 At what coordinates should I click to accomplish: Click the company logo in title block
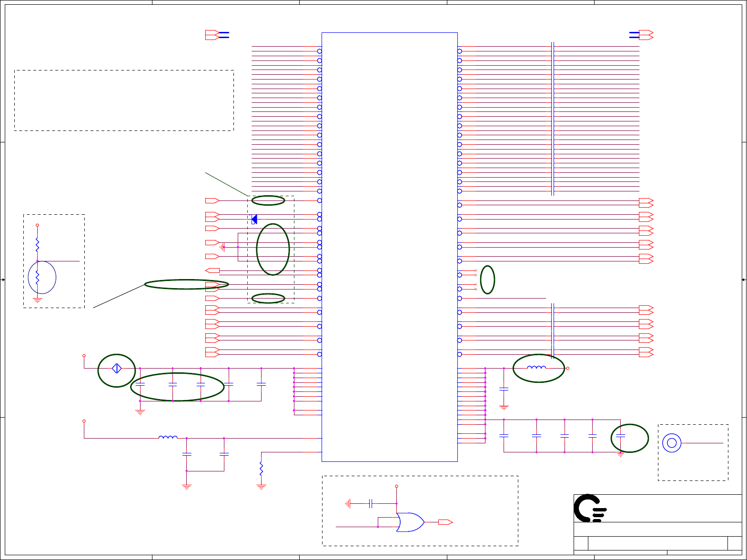tap(590, 508)
